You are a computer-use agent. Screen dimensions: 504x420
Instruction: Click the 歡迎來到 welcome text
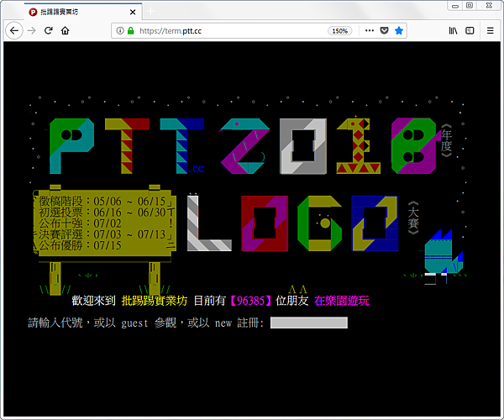coord(93,301)
